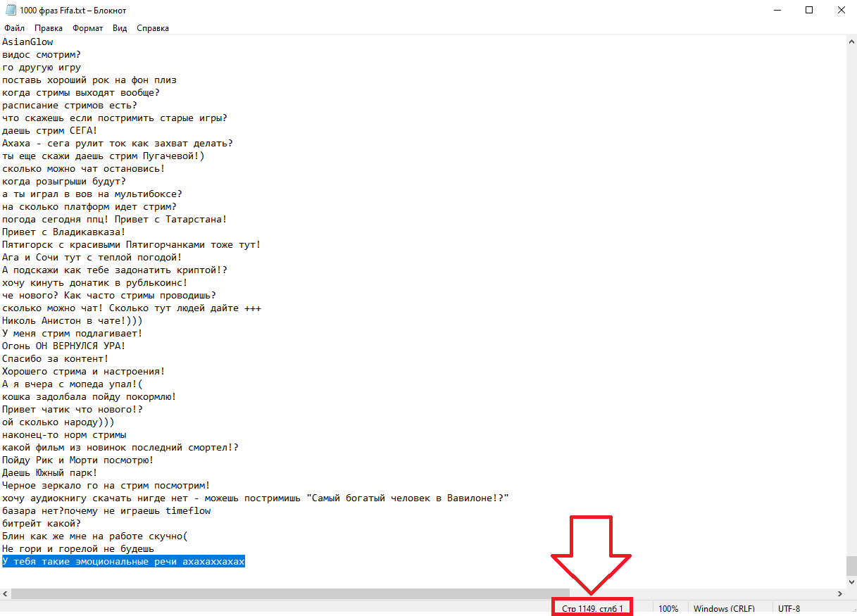Click the UTF-8 encoding label in status bar
This screenshot has height=616, width=857.
(x=789, y=608)
